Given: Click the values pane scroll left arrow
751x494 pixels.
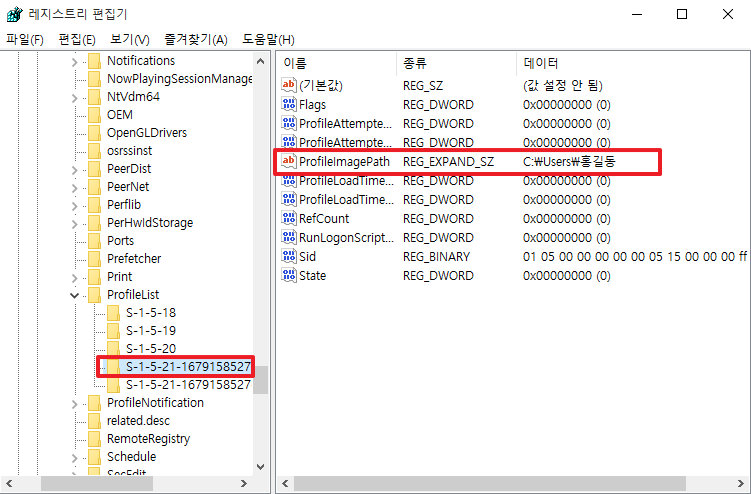Looking at the screenshot, I should tap(285, 483).
